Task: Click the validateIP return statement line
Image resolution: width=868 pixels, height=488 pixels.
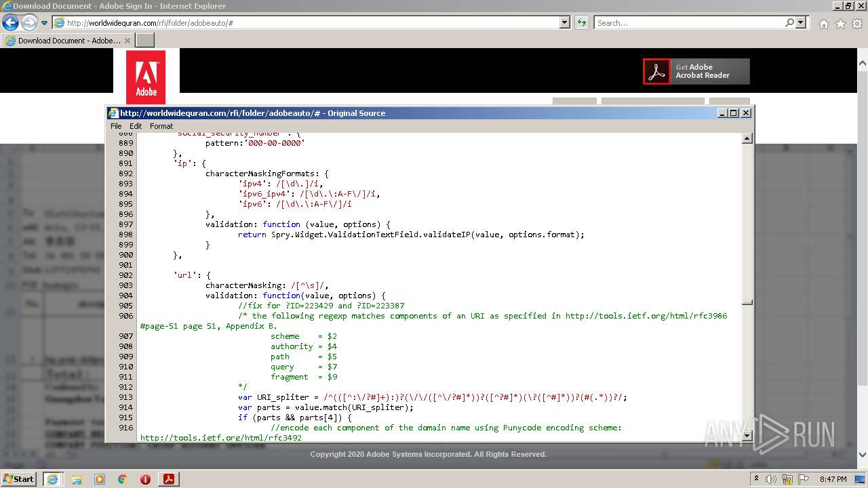Action: pos(411,235)
